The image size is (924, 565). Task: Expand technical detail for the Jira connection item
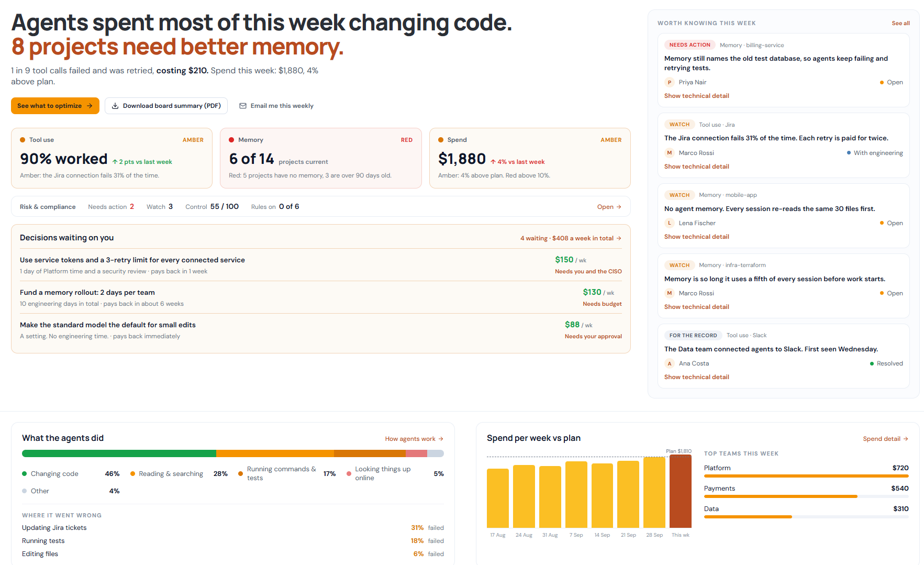click(696, 167)
